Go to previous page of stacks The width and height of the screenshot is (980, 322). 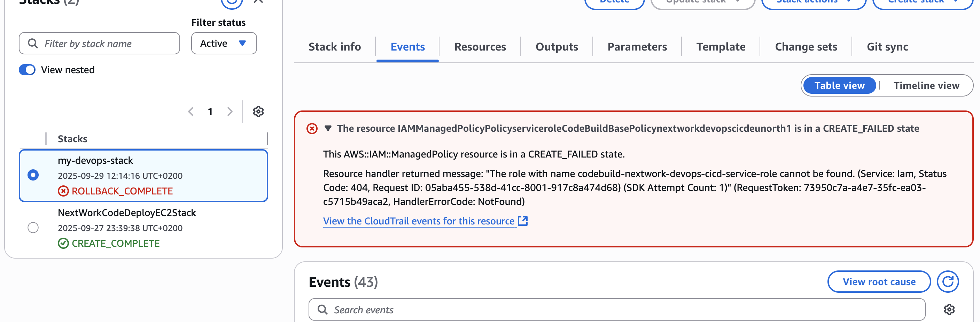click(191, 112)
